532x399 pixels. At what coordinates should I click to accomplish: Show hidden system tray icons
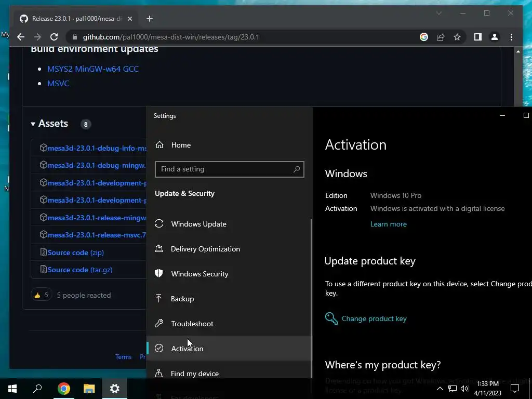point(440,389)
